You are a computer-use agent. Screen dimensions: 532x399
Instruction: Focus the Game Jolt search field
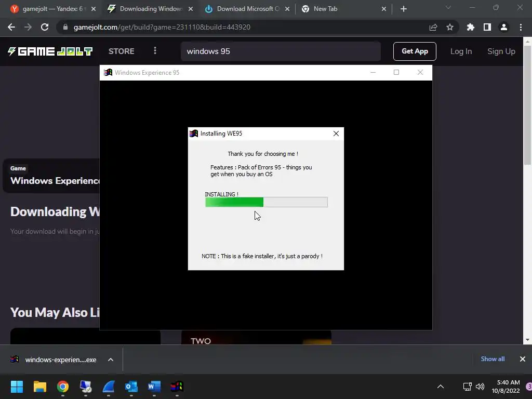[x=281, y=51]
